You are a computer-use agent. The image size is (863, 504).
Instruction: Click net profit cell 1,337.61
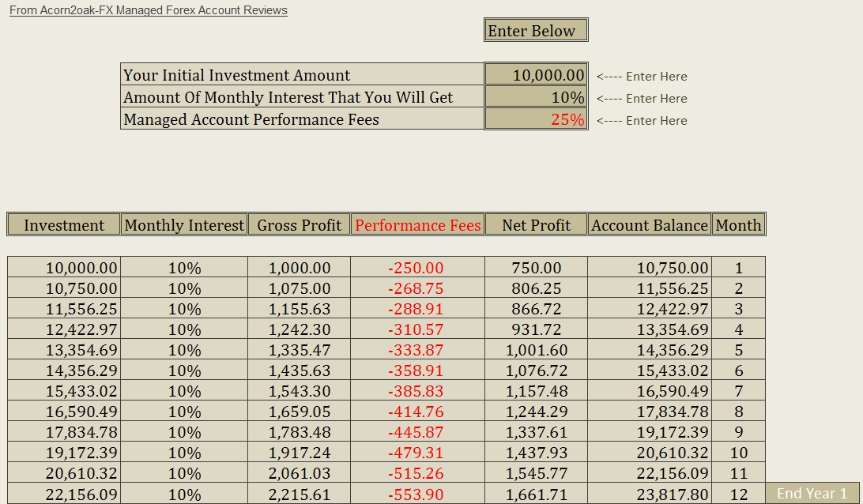tap(536, 431)
